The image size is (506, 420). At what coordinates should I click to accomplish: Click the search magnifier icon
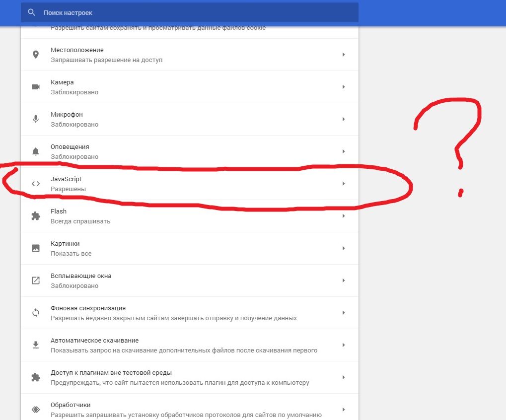point(31,12)
